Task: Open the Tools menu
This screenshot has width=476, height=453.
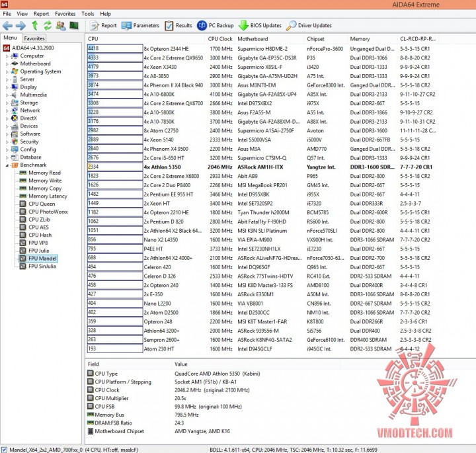Action: pyautogui.click(x=88, y=14)
